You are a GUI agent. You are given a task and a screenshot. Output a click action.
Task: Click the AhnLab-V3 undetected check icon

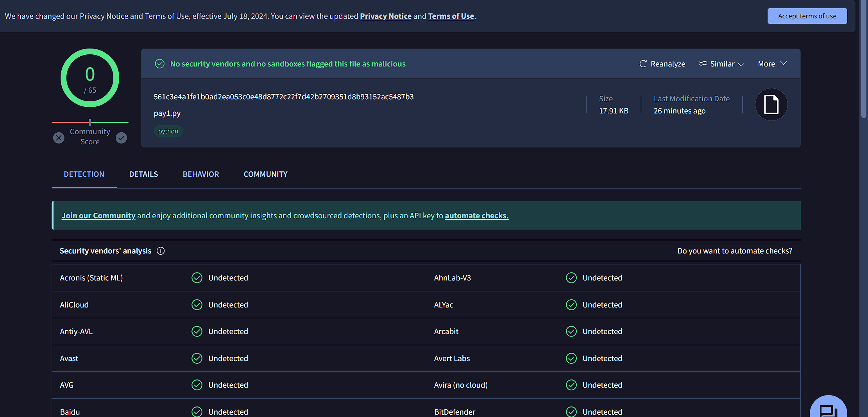[571, 278]
